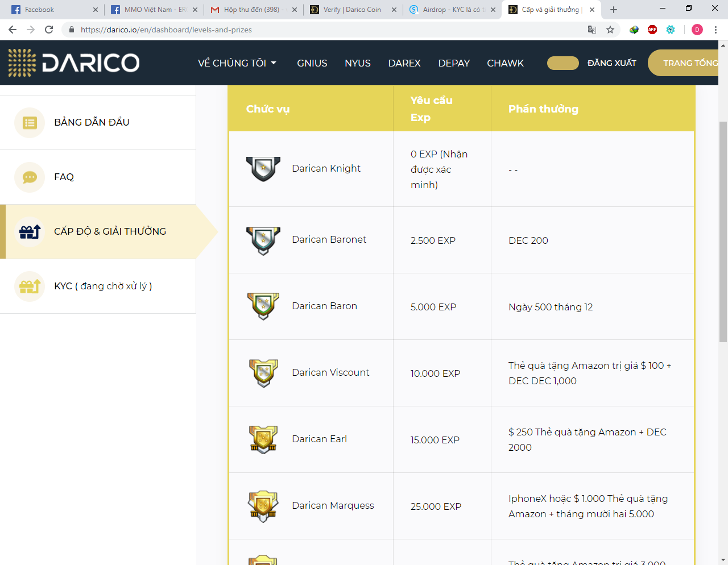Click the gold pill next to Đăng Xuất
This screenshot has height=565, width=728.
[563, 63]
